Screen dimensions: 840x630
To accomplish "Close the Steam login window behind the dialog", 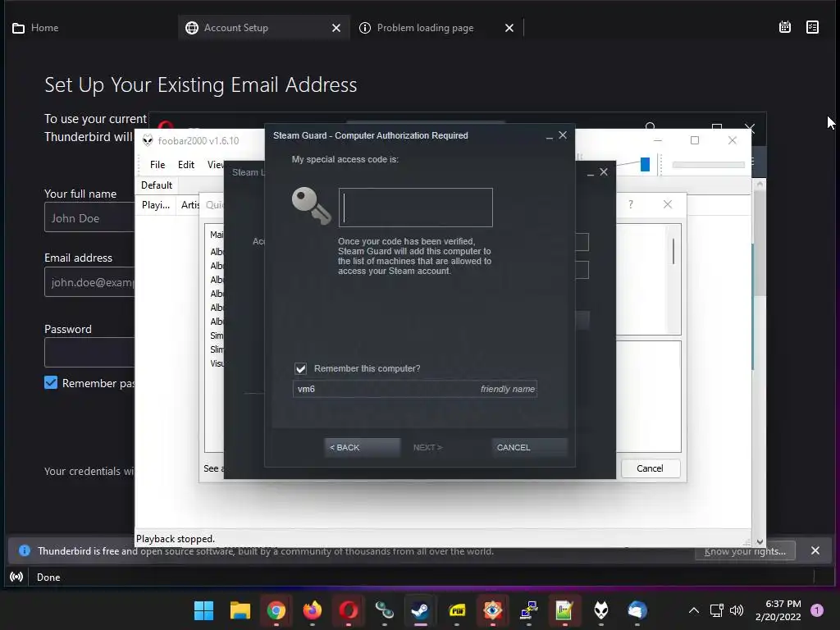I will 604,172.
